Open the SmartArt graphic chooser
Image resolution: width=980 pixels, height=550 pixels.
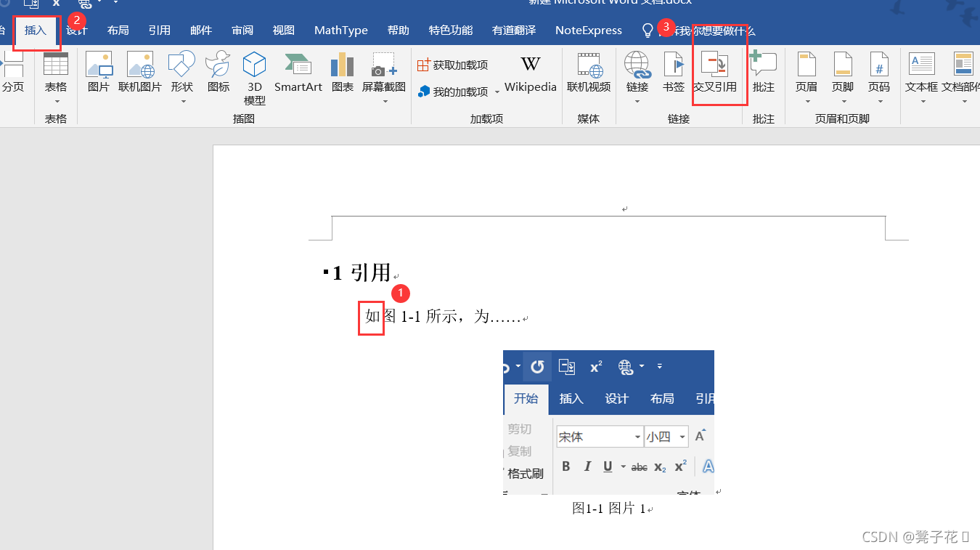point(298,71)
